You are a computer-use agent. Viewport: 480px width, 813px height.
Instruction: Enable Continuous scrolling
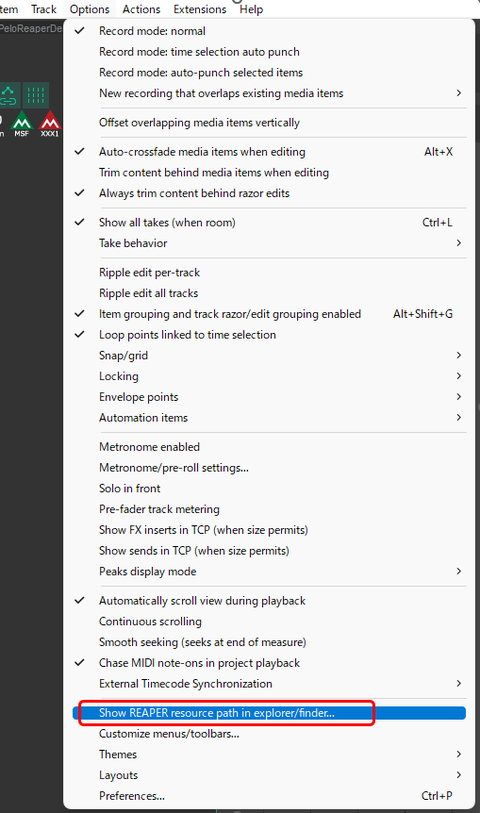pos(269,622)
